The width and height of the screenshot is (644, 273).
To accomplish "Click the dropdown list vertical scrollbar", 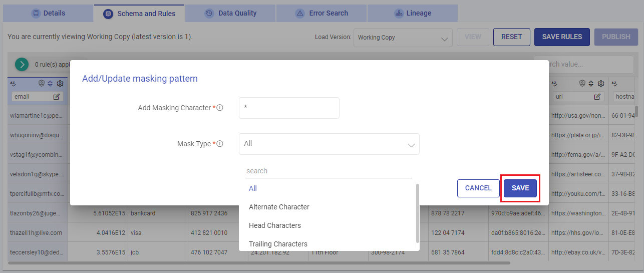I will click(x=417, y=213).
